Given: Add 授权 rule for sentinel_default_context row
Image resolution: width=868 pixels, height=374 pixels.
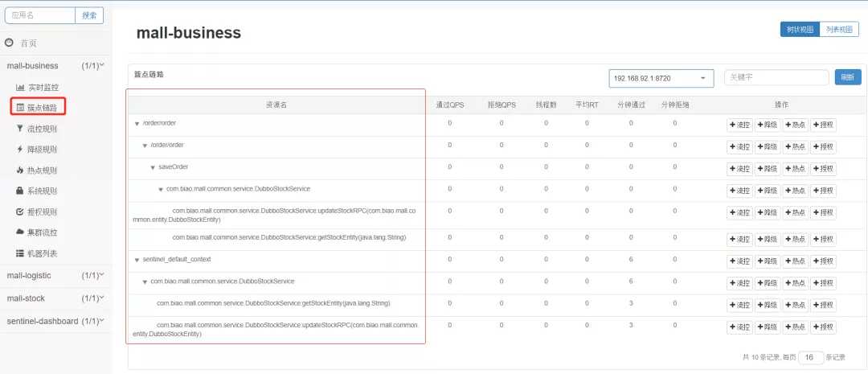Looking at the screenshot, I should click(823, 261).
